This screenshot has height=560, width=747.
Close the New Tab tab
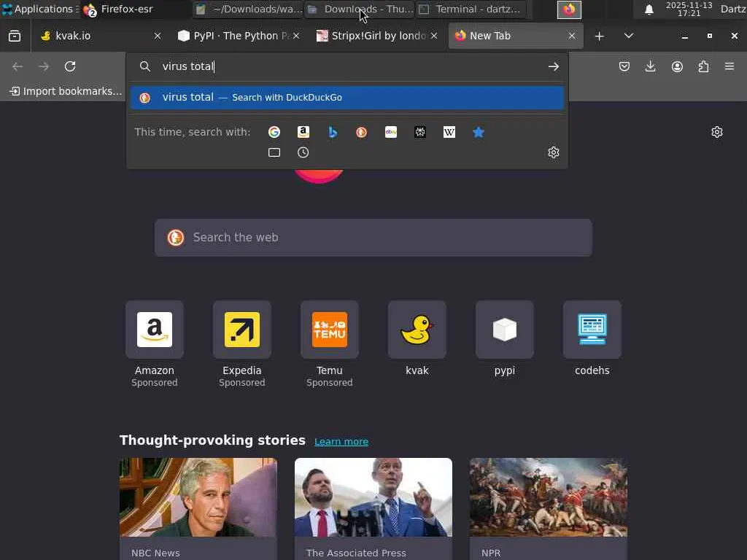pos(572,36)
